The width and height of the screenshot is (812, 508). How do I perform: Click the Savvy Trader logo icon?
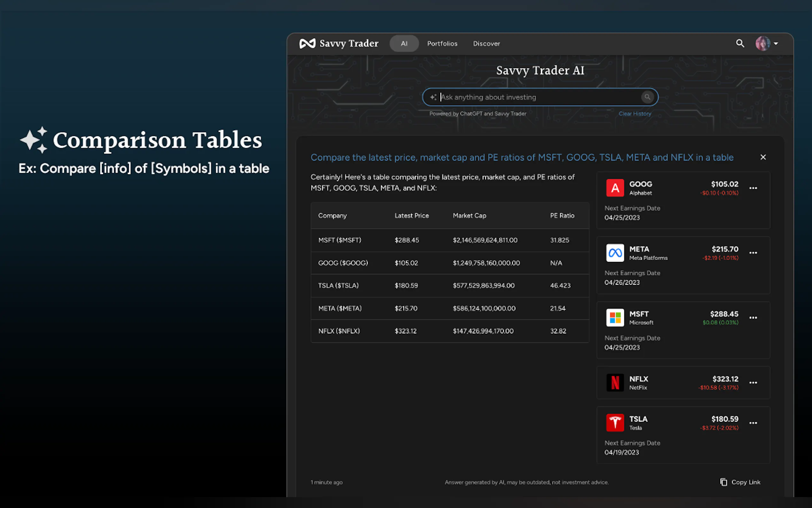click(307, 43)
